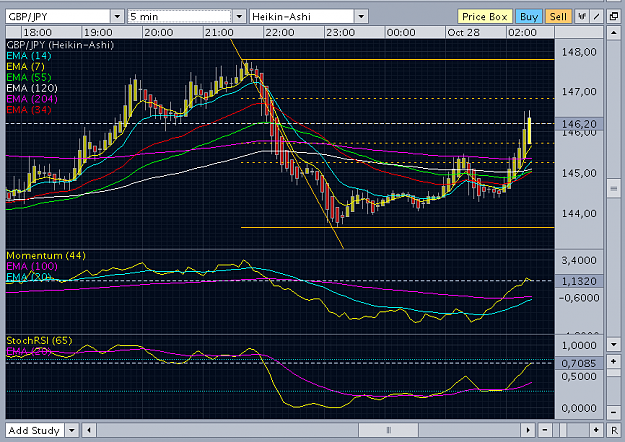Click the EMA (7) legend label
This screenshot has height=442, width=625.
[x=26, y=67]
